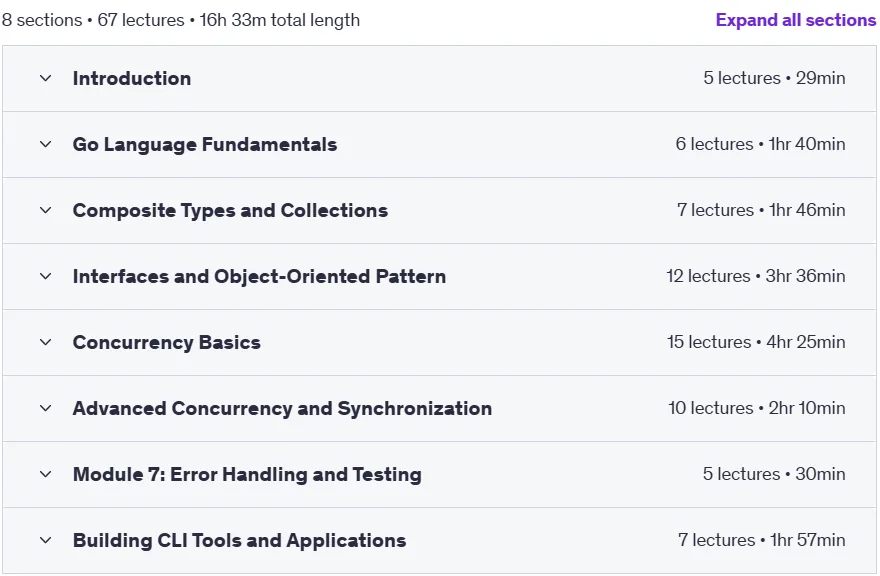880x576 pixels.
Task: Click the 15 lectures 4hr 25min label
Action: (756, 342)
